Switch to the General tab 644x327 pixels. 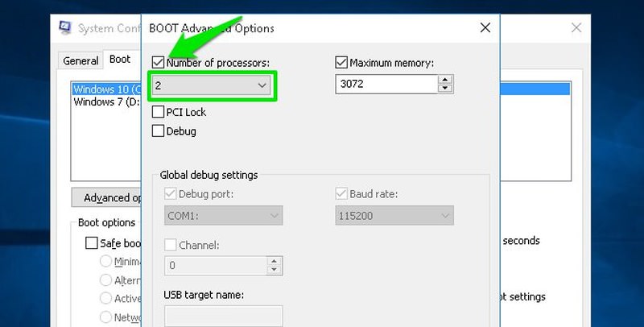pyautogui.click(x=80, y=60)
